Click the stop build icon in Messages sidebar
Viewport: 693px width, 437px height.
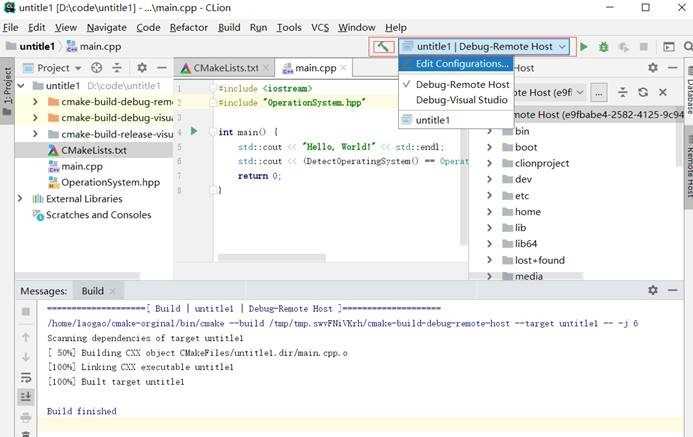coord(26,312)
